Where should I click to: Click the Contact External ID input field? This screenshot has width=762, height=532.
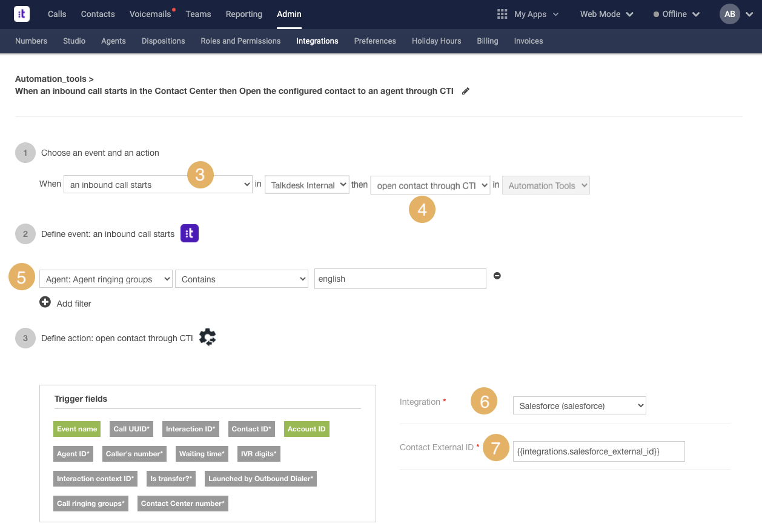tap(599, 451)
